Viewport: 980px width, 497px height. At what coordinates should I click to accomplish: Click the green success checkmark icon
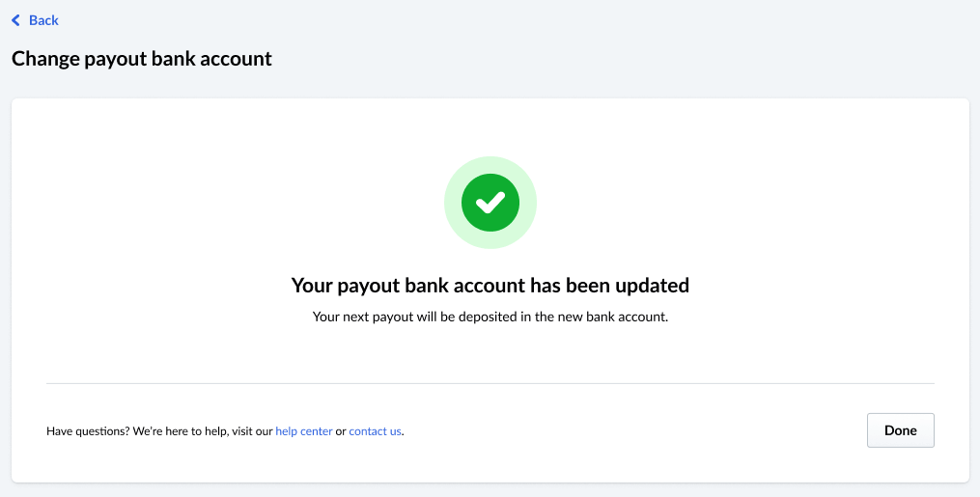pos(490,202)
